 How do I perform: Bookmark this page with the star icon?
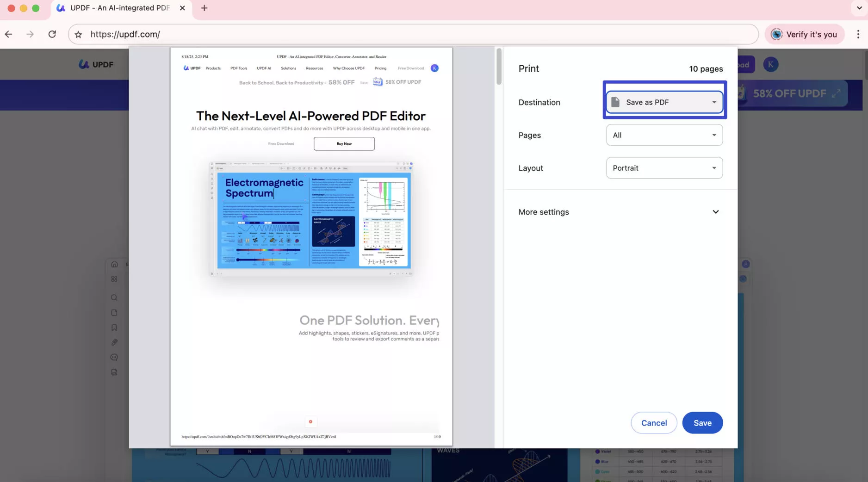79,34
